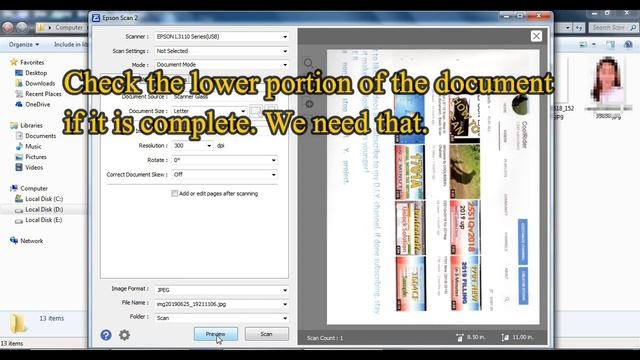Viewport: 640px width, 360px height.
Task: Toggle Explorer preview pane icon
Action: tap(610, 44)
